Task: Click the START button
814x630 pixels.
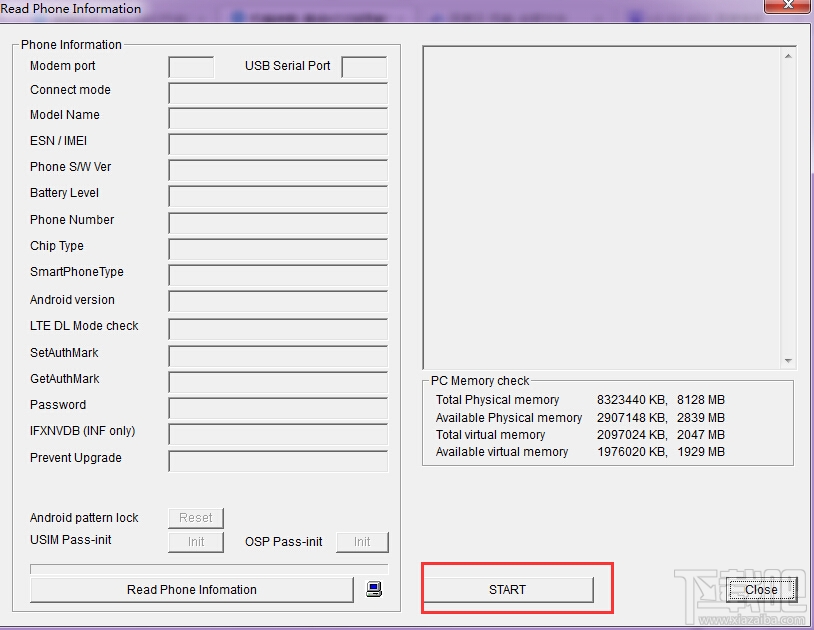Action: point(508,590)
